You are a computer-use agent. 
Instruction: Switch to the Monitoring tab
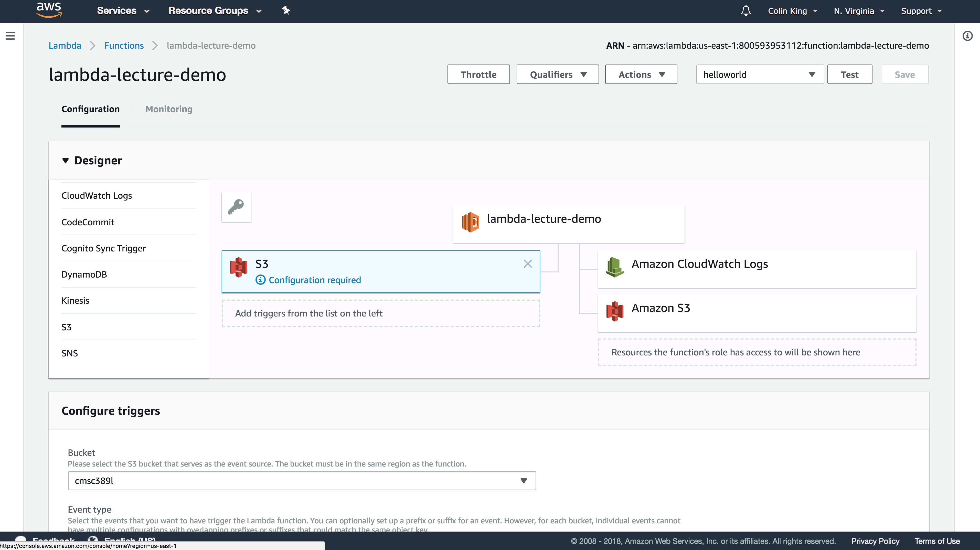(168, 109)
